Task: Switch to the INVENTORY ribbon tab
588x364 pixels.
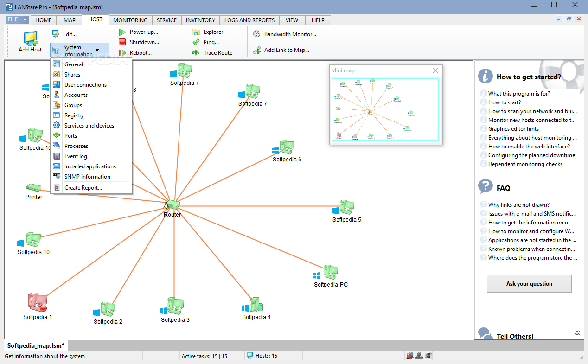Action: [x=200, y=20]
